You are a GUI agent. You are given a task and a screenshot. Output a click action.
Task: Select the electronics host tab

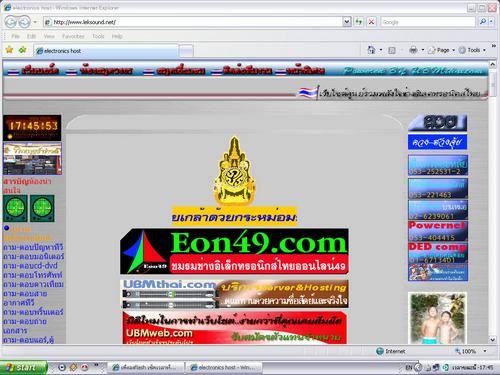106,51
